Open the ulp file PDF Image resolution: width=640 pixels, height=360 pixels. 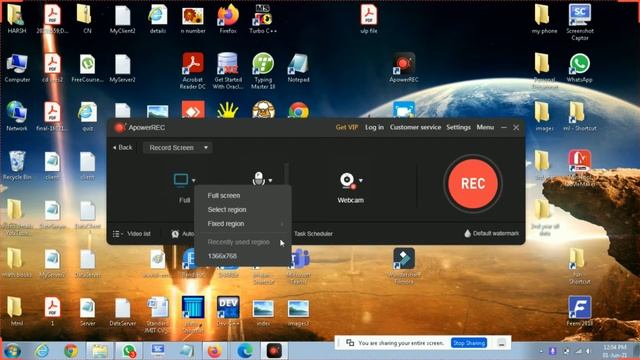[x=369, y=19]
